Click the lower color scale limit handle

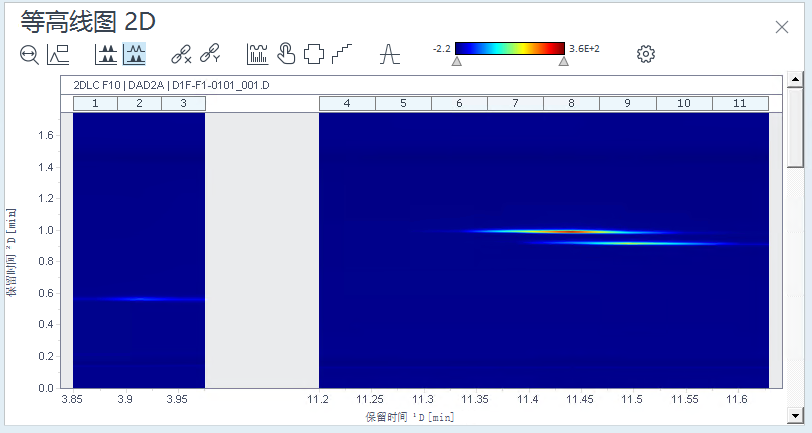pyautogui.click(x=456, y=61)
